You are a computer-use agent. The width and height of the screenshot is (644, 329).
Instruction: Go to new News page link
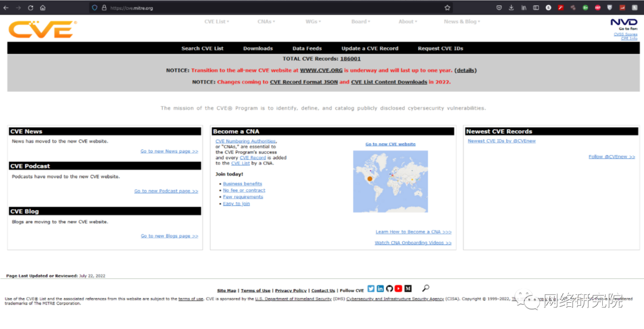pos(169,151)
